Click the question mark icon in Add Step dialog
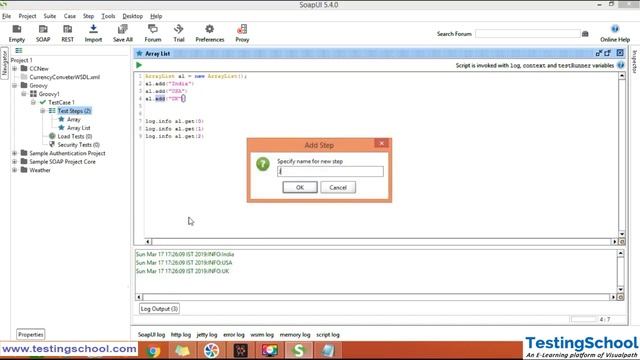Screen dimensions: 640x360 click(x=263, y=164)
